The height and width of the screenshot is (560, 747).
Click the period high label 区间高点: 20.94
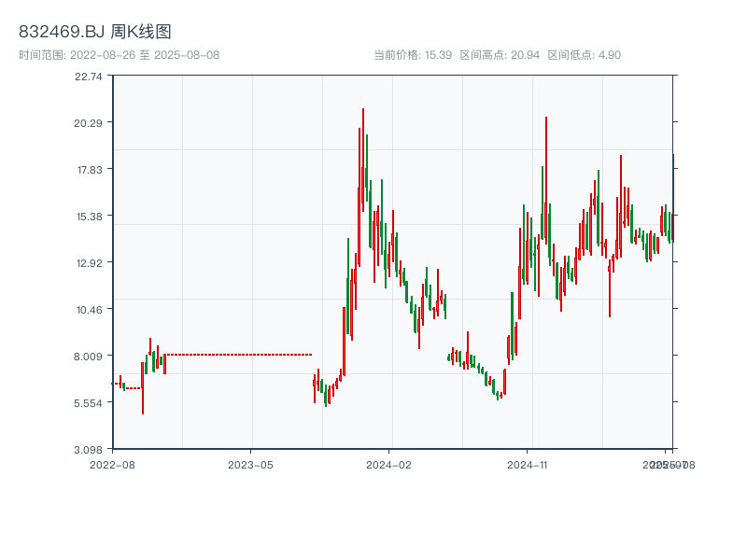[500, 55]
